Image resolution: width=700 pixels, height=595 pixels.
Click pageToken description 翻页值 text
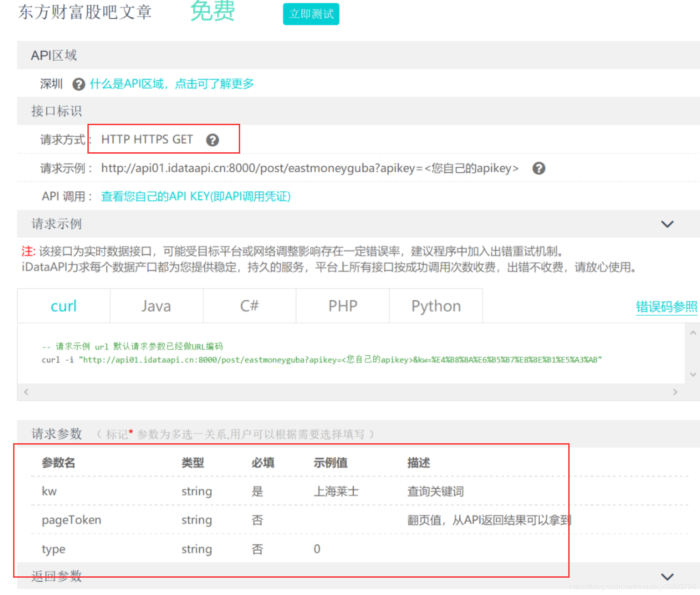(x=489, y=520)
